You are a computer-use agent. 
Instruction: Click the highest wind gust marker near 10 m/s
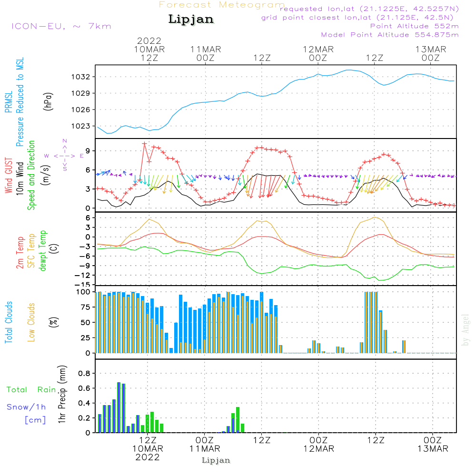tap(144, 143)
